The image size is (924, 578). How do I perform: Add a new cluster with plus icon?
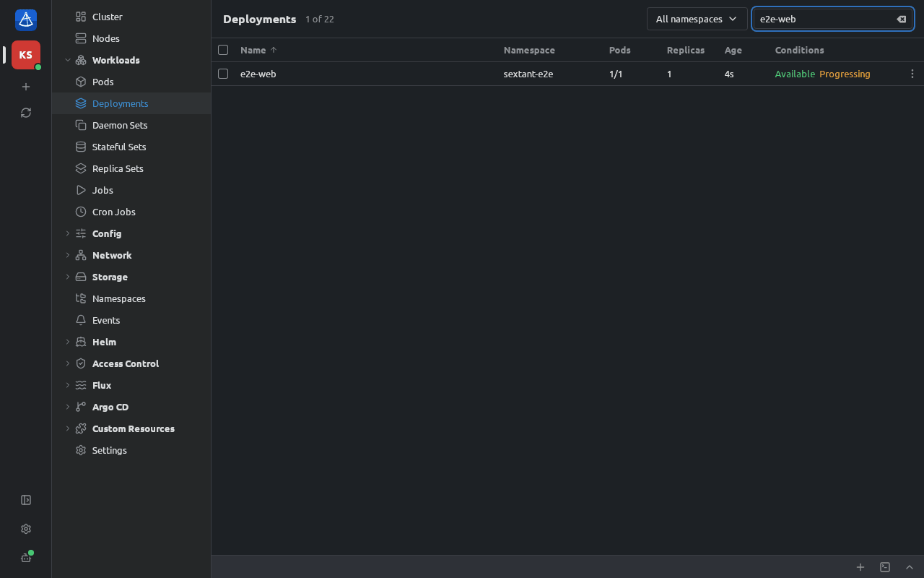26,87
